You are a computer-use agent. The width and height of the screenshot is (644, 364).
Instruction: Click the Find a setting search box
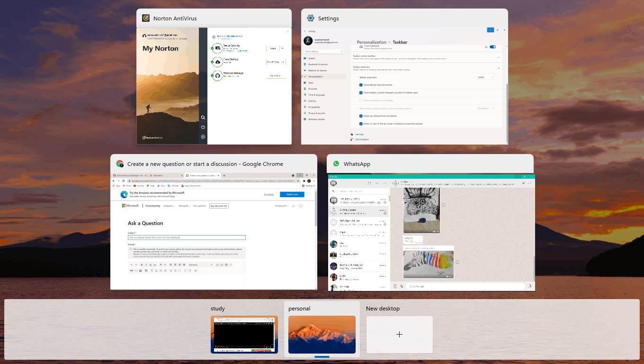(324, 51)
